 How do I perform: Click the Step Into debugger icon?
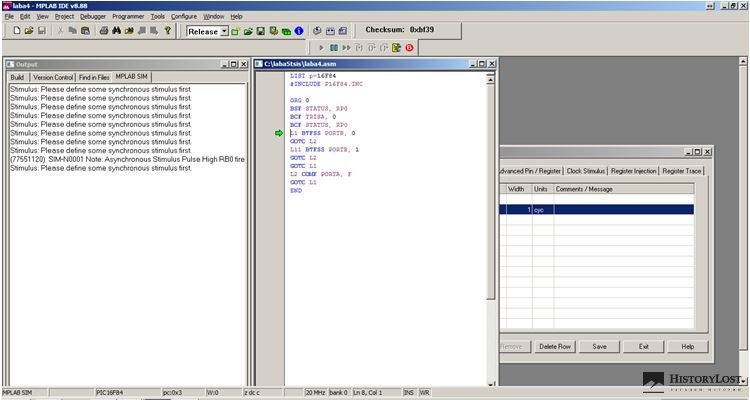pyautogui.click(x=359, y=48)
